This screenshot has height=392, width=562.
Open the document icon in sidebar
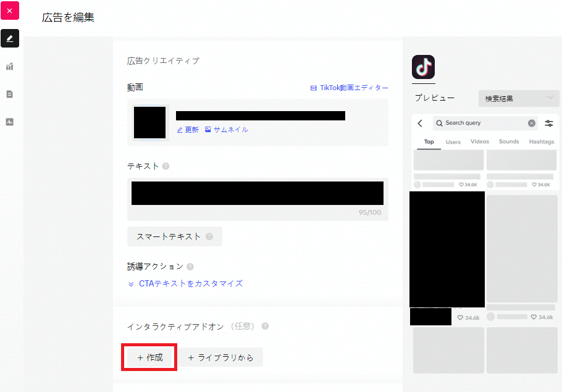tap(9, 94)
